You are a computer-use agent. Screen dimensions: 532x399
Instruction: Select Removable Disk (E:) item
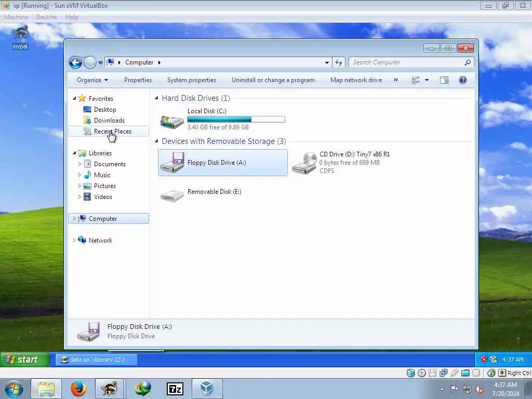click(201, 194)
